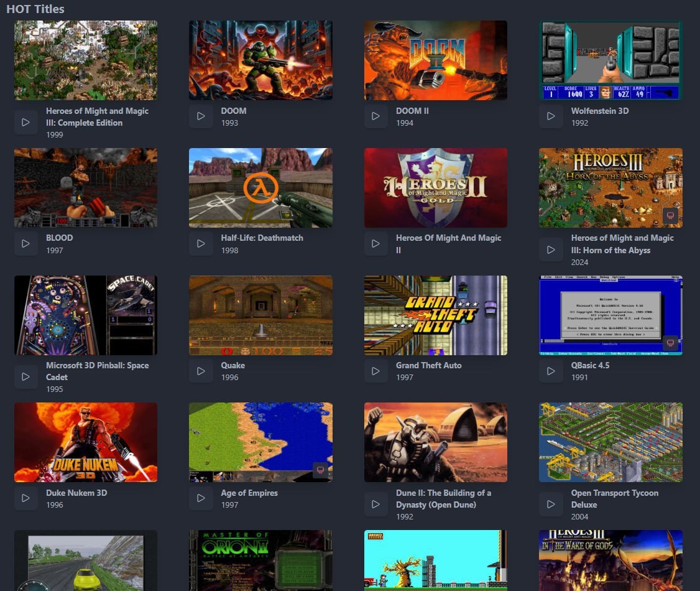
Task: Launch Horn of the Abyss via play icon
Action: pos(551,249)
